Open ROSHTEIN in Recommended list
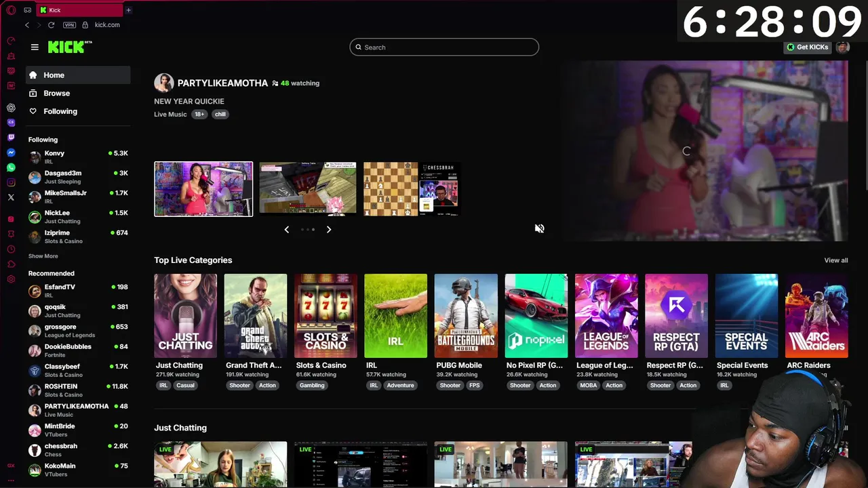This screenshot has width=868, height=488. click(x=78, y=390)
